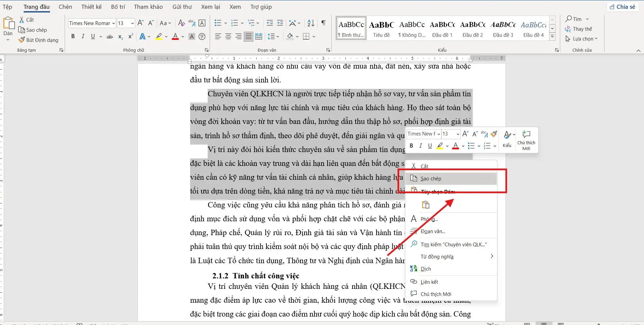
Task: Apply the Đầu đề 1 style
Action: [x=442, y=28]
